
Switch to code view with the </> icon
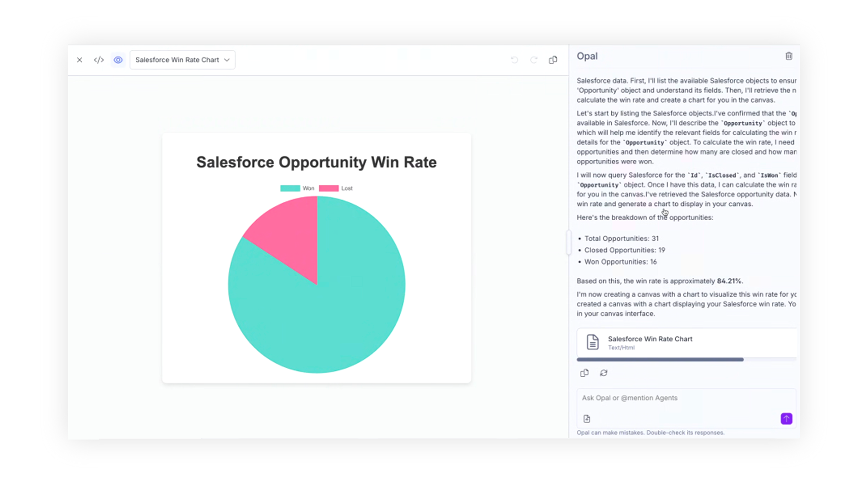tap(99, 60)
